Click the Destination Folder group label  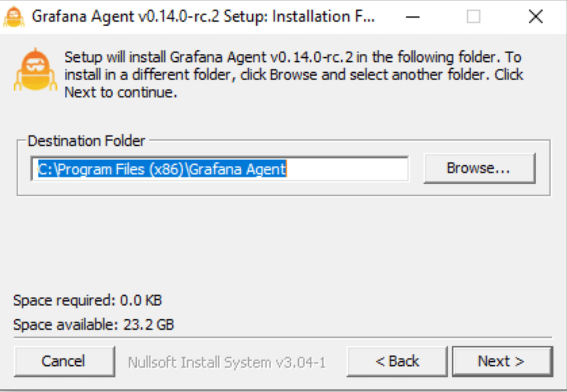click(86, 141)
